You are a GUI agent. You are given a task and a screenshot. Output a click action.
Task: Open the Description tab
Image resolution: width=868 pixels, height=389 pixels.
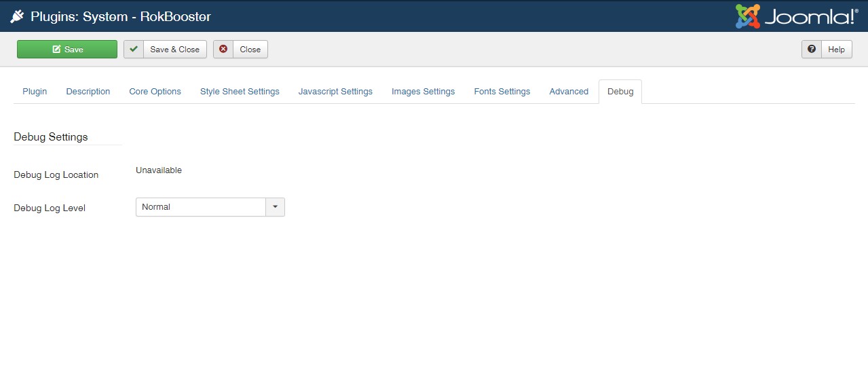pyautogui.click(x=88, y=92)
